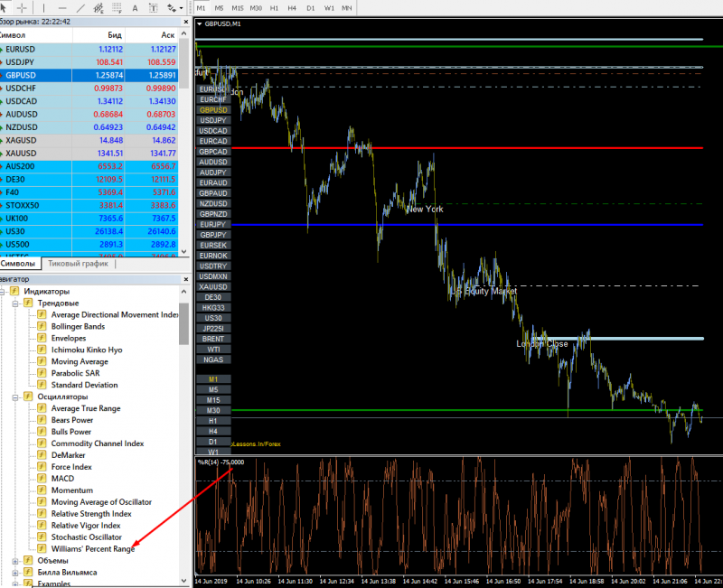The width and height of the screenshot is (723, 588).
Task: Switch to M1 timeframe in top toolbar
Action: [x=201, y=8]
